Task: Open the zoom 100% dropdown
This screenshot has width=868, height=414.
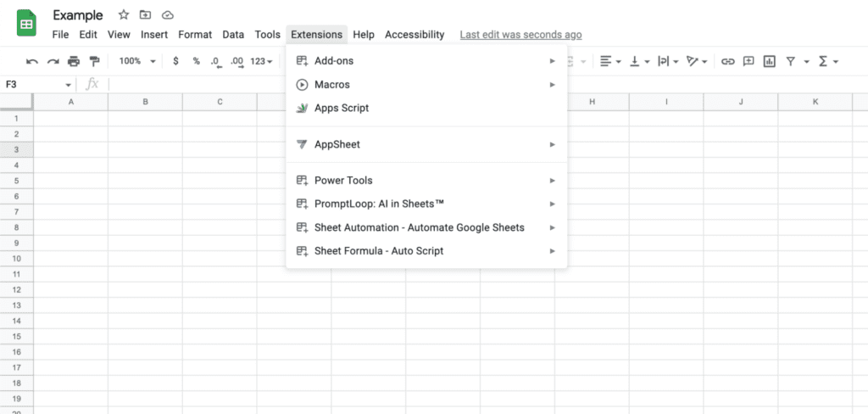Action: (x=137, y=61)
